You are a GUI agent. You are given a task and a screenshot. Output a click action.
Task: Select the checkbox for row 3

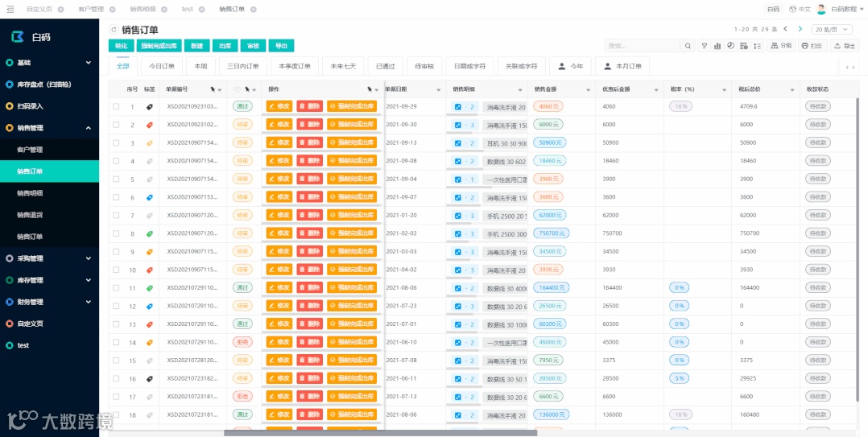pyautogui.click(x=116, y=142)
